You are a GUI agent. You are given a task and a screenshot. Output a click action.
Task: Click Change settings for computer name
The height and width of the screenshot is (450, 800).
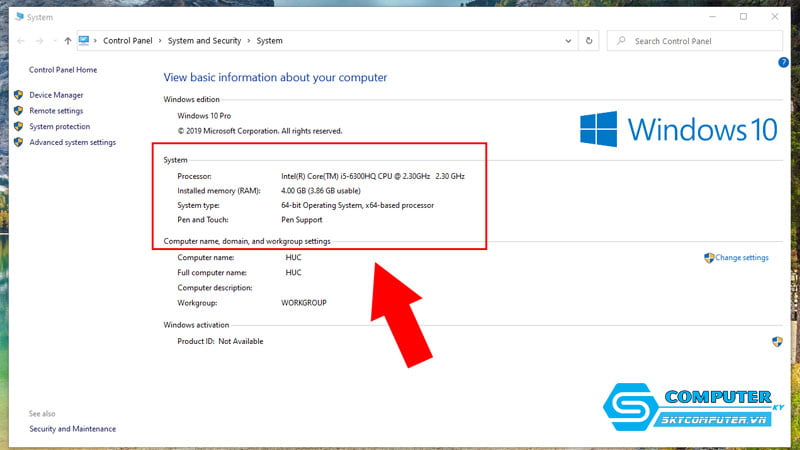(741, 258)
